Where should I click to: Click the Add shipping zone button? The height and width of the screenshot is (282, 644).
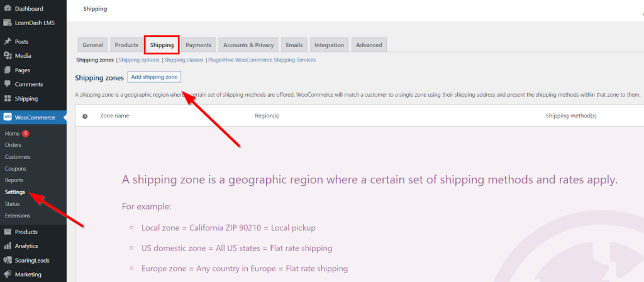click(154, 77)
